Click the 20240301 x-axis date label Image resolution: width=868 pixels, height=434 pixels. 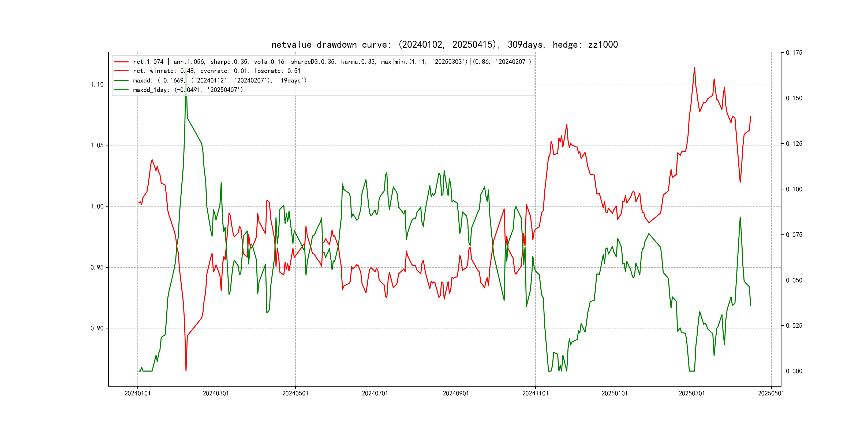216,394
